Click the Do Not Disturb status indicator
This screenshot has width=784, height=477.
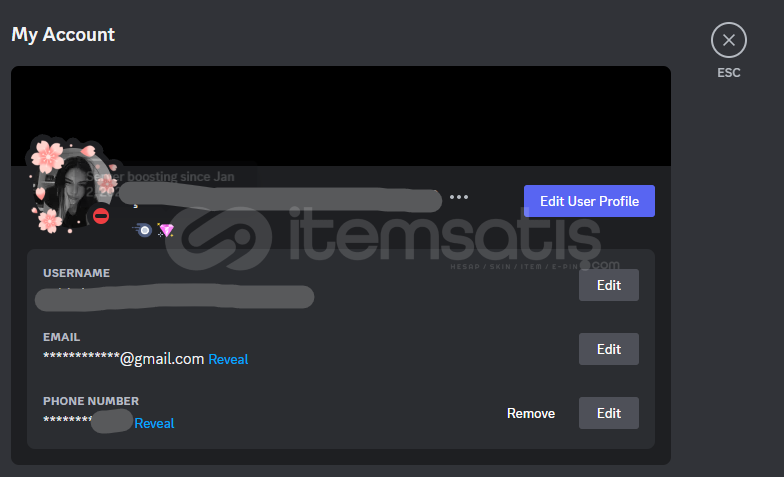101,216
